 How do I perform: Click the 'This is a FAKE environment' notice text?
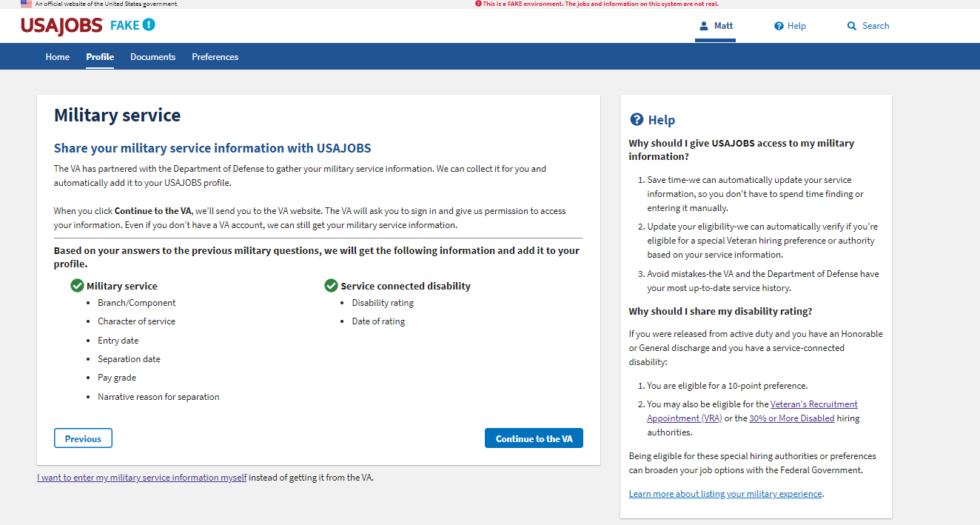point(600,4)
